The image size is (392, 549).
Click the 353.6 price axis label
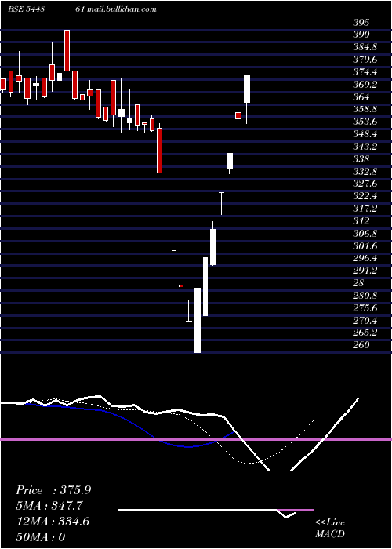[x=365, y=122]
